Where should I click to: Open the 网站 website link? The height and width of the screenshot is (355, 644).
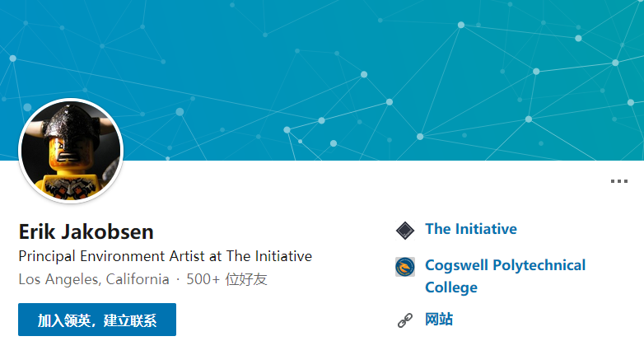[x=439, y=320]
